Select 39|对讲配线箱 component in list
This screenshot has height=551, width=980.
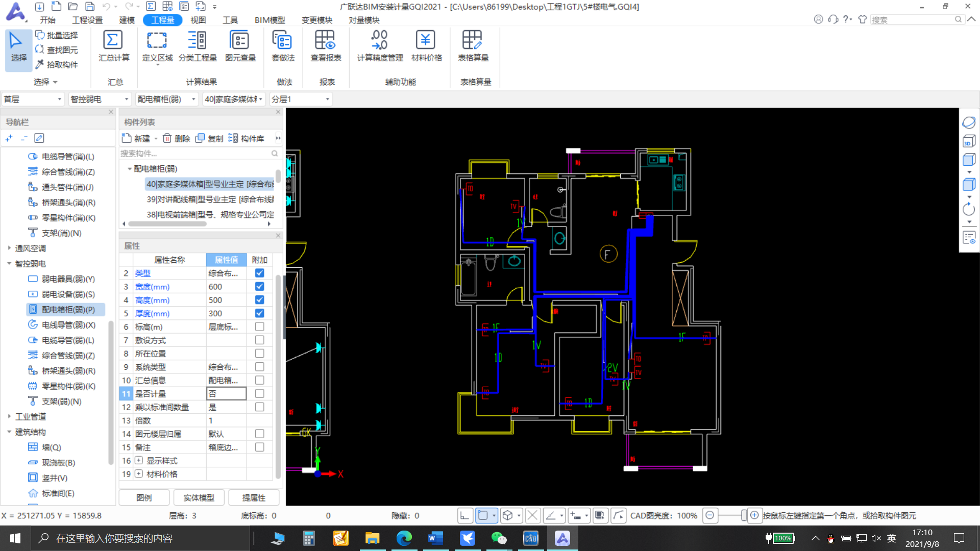click(x=210, y=199)
